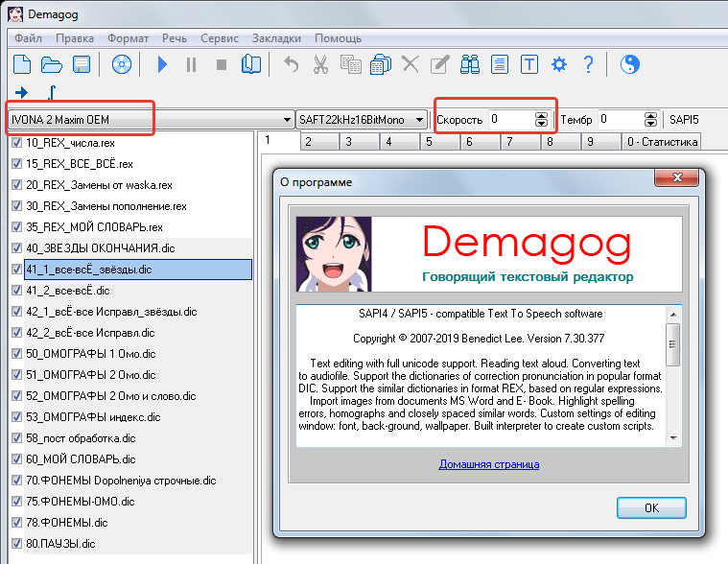This screenshot has width=728, height=564.
Task: Click the New document icon
Action: pos(22,64)
